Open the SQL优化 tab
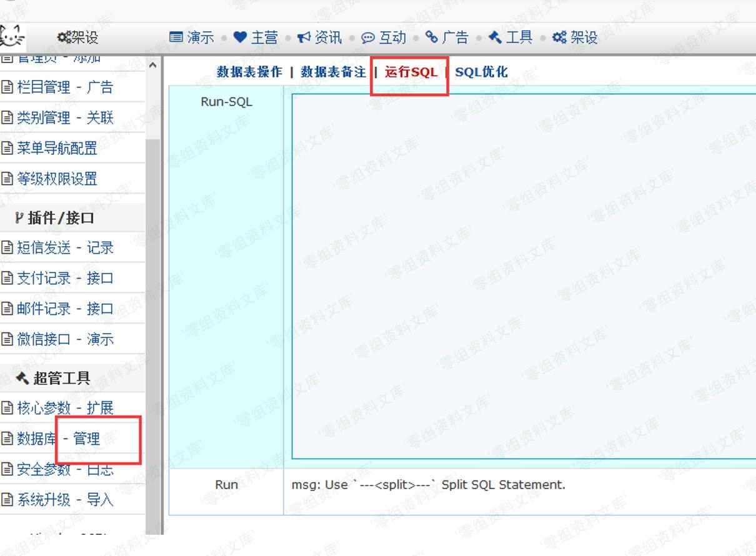The image size is (756, 556). tap(481, 72)
